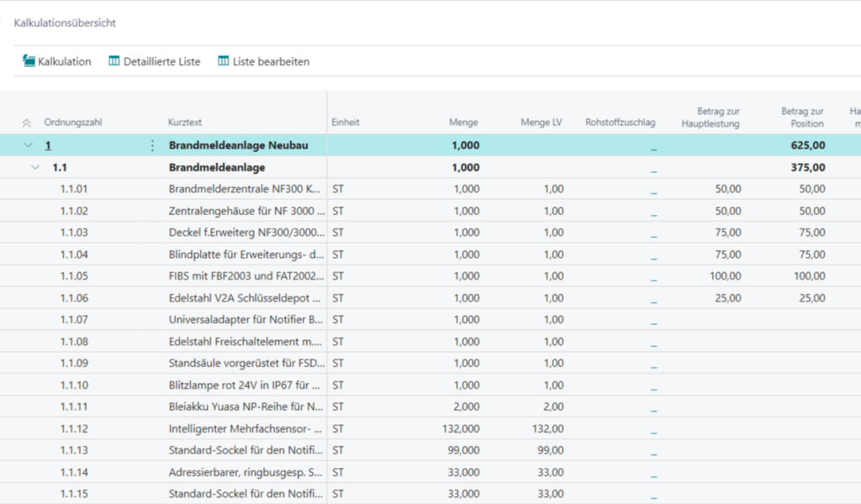Collapse subgroup 1.1 Brandmeldeanlage
Image resolution: width=861 pixels, height=504 pixels.
click(x=35, y=167)
